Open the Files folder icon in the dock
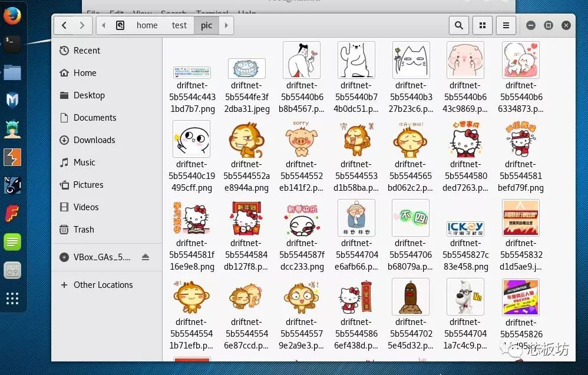The width and height of the screenshot is (588, 375). click(12, 72)
